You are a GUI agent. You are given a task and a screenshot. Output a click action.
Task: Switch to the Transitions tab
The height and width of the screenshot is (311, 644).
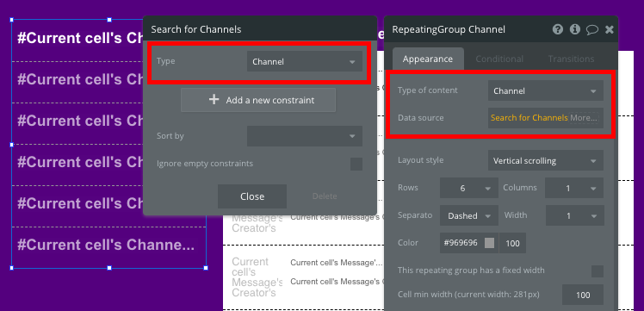(571, 59)
